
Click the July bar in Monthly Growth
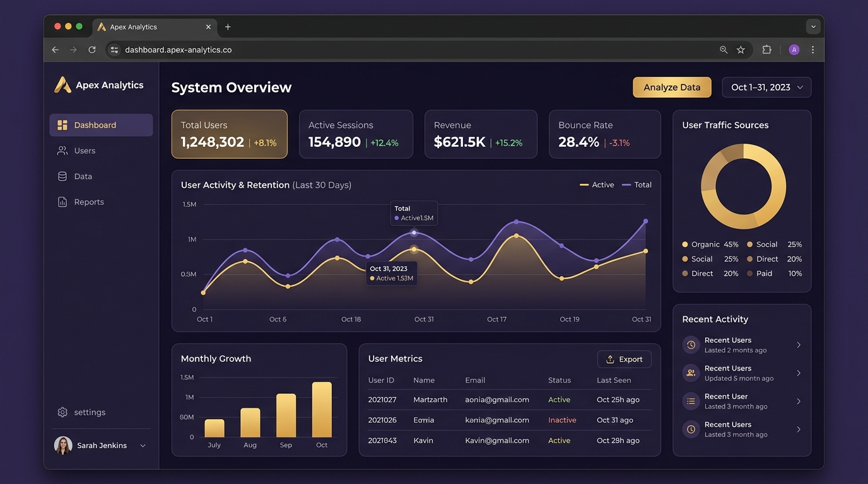[x=214, y=429]
